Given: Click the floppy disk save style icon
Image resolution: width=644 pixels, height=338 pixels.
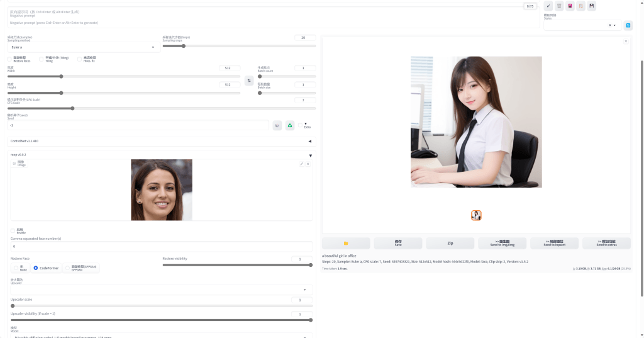Looking at the screenshot, I should 592,6.
